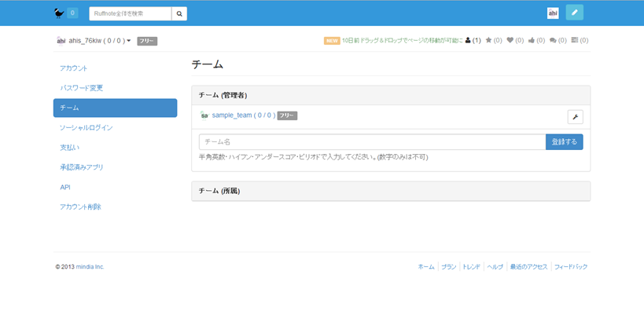Click the thumbs-up counter icon
The image size is (644, 315).
click(532, 40)
